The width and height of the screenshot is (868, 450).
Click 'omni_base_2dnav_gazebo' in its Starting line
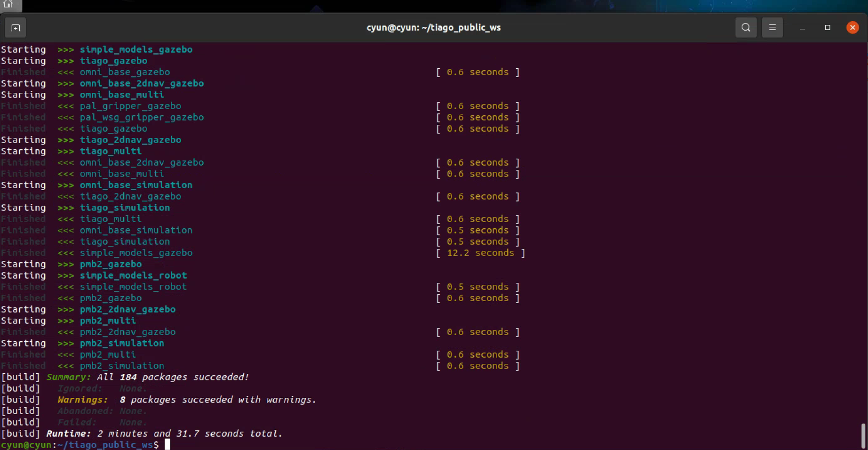pyautogui.click(x=142, y=83)
